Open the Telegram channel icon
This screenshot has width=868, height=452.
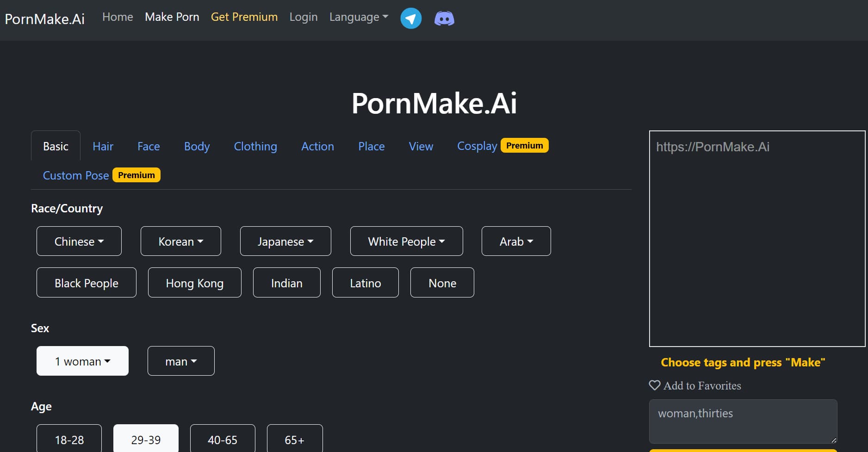[x=411, y=19]
